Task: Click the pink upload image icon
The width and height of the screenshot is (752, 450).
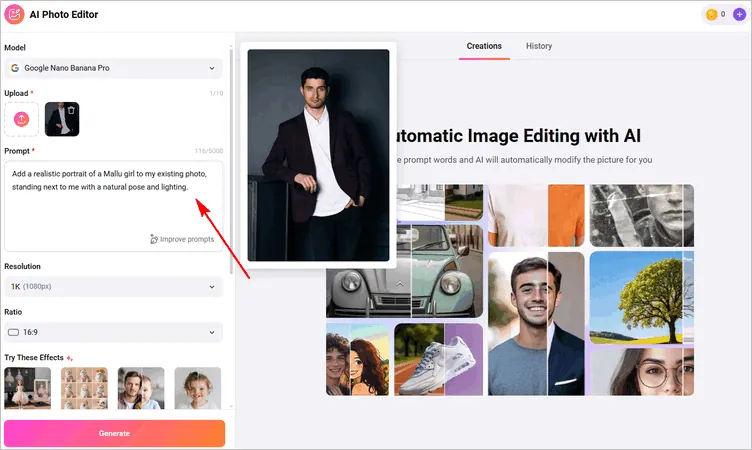Action: [x=22, y=119]
